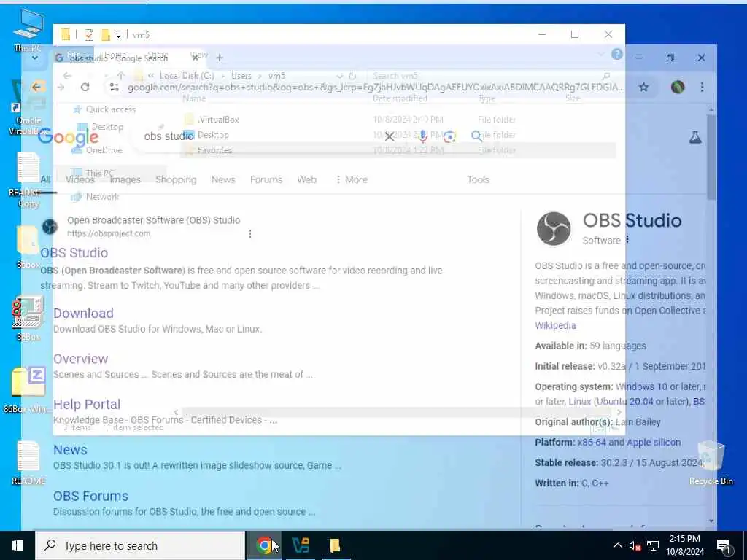The width and height of the screenshot is (747, 560).
Task: Open File Explorer from the taskbar
Action: (335, 545)
